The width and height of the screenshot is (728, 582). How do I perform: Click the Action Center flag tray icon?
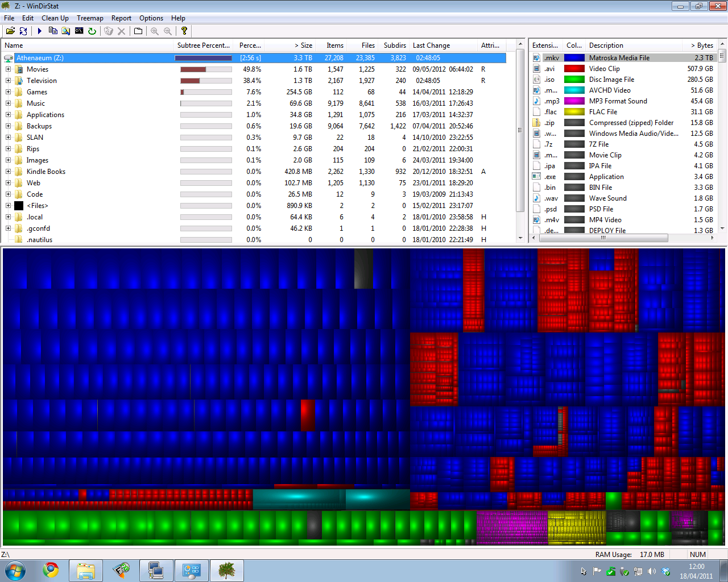pyautogui.click(x=597, y=571)
